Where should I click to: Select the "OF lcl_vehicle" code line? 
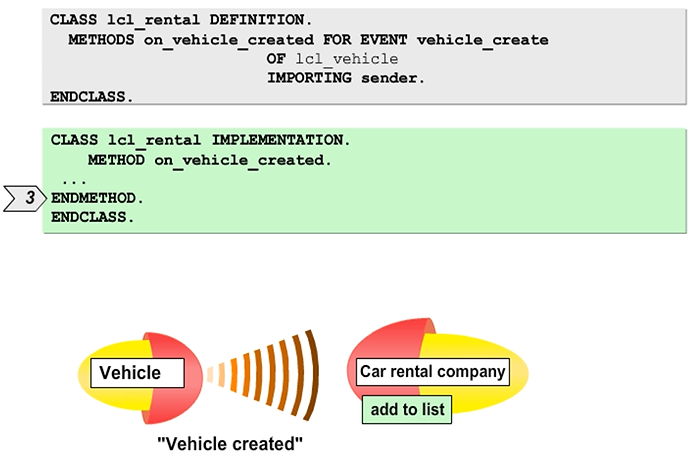click(332, 59)
